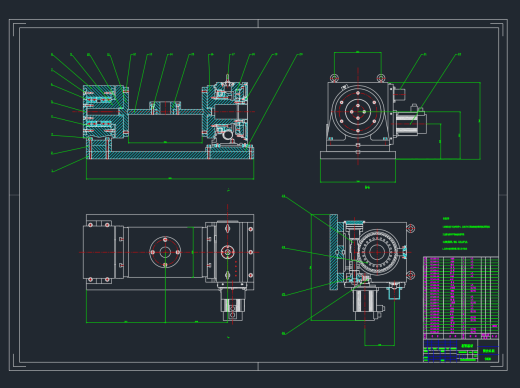520x388 pixels.
Task: Click the hatched base plate in section view
Action: [170, 155]
